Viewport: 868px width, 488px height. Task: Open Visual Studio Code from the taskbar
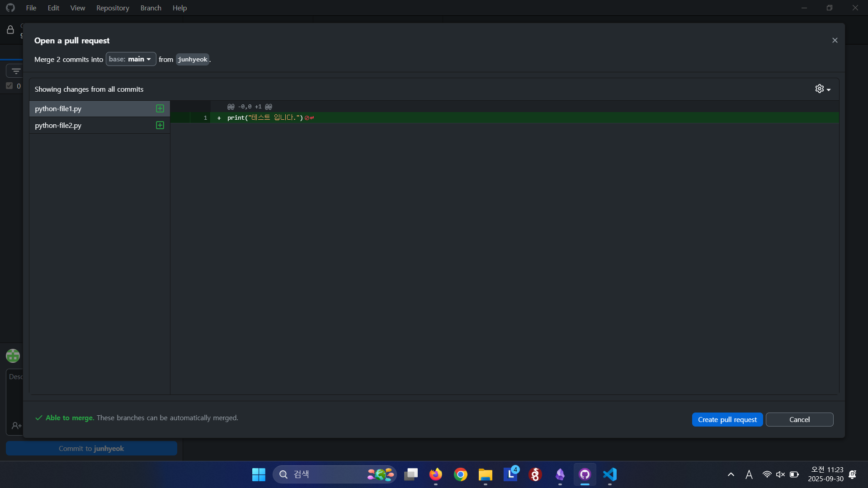tap(610, 474)
